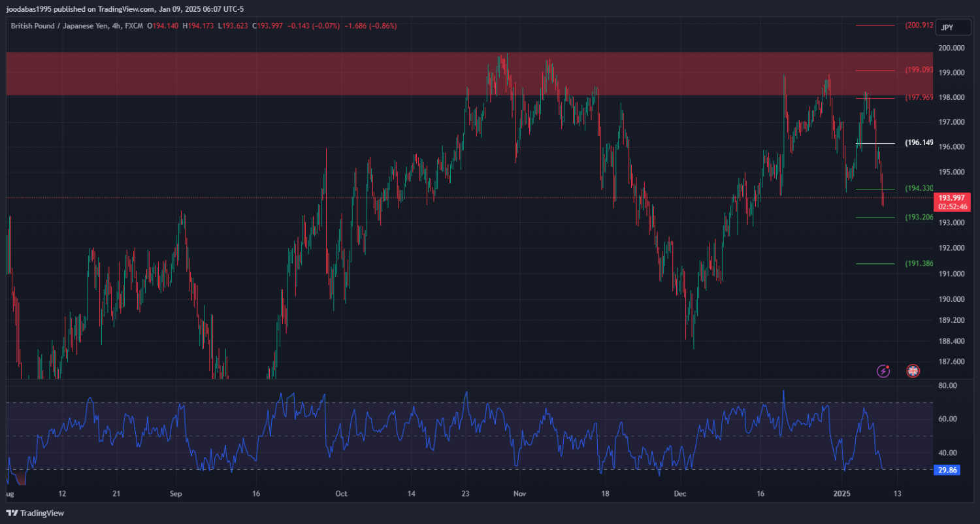The height and width of the screenshot is (524, 980).
Task: Click the blue 29.86 RSI value label
Action: 947,470
